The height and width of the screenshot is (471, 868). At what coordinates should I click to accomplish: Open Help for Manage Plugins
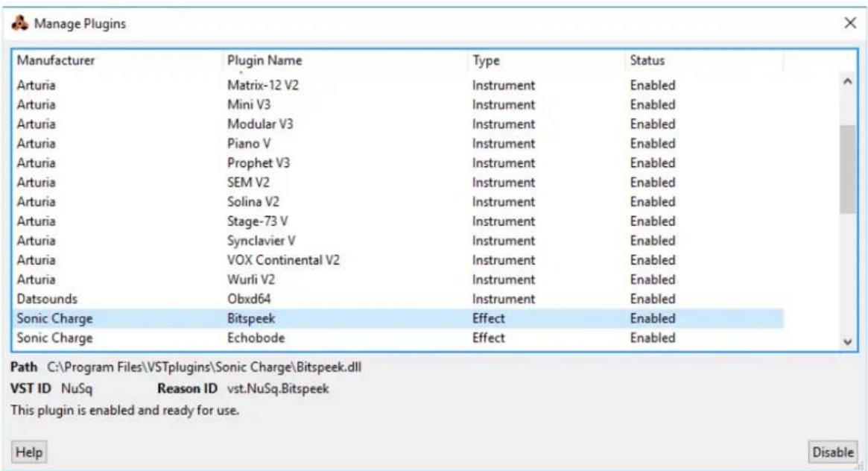tap(29, 452)
